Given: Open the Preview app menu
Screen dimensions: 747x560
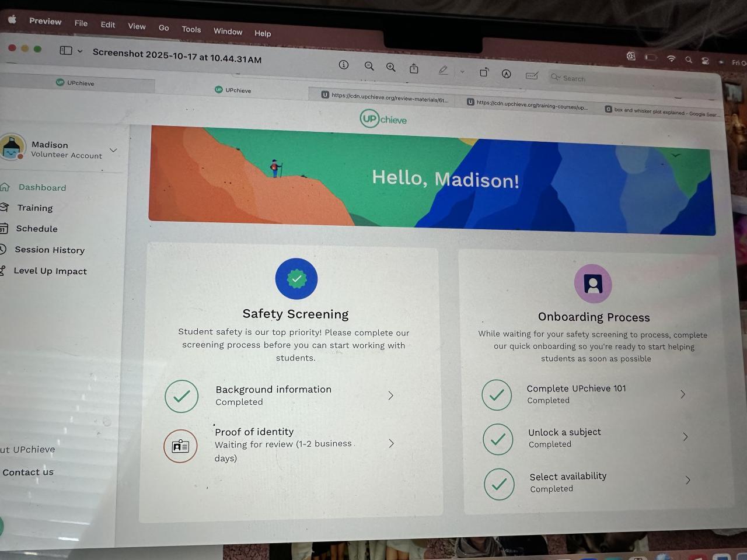Looking at the screenshot, I should pos(46,21).
